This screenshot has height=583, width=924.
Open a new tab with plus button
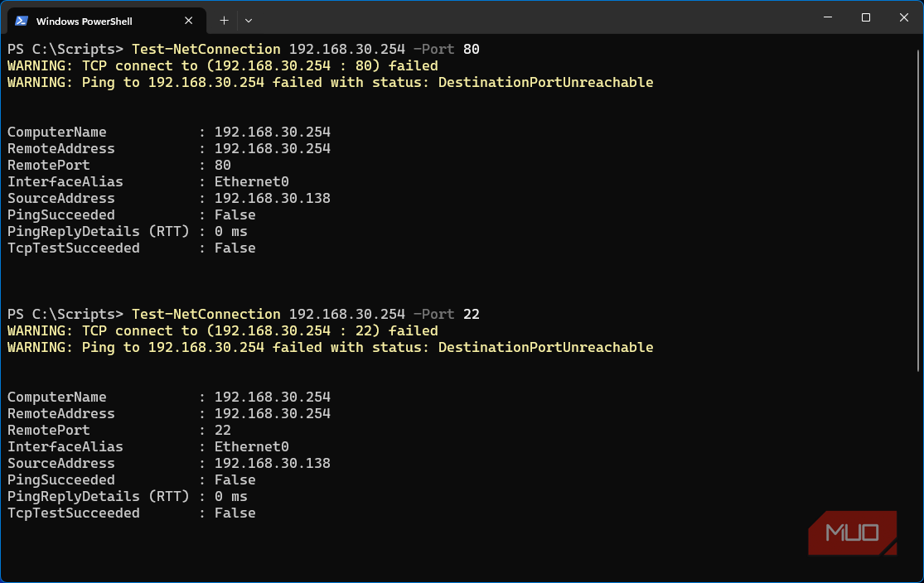pos(224,21)
